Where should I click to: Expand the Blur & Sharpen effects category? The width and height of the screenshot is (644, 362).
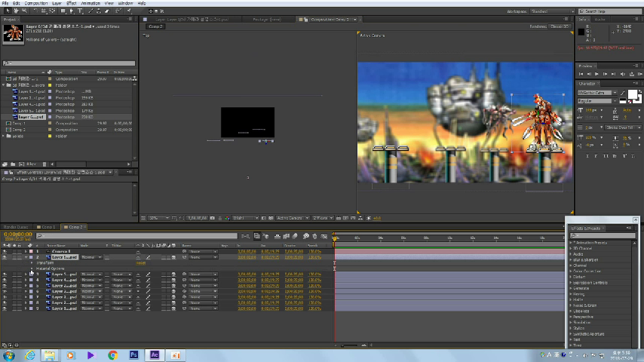tap(571, 259)
